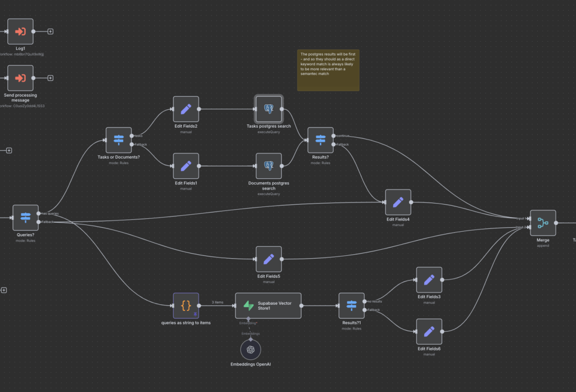This screenshot has height=392, width=576.
Task: Click the Merge node output connector
Action: [556, 223]
